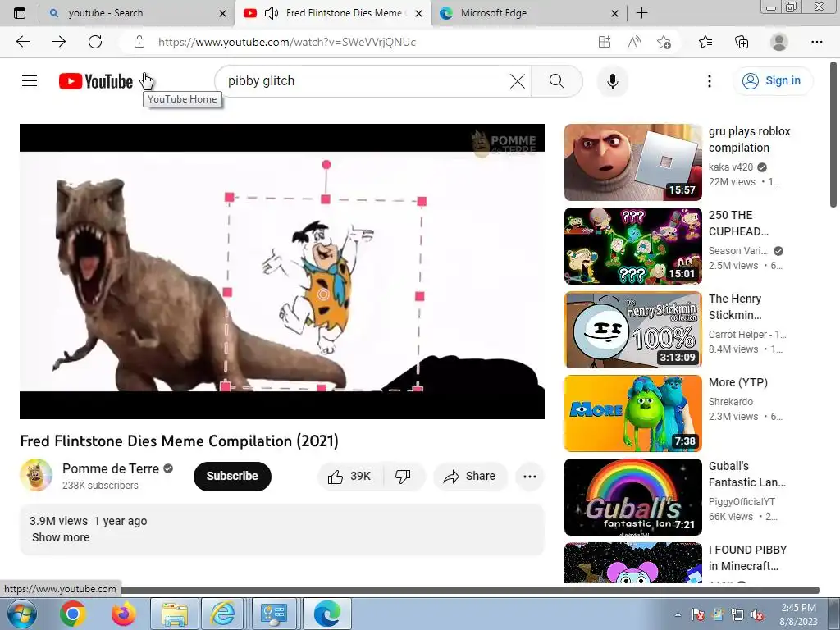Open Edge Settings and more menu
The height and width of the screenshot is (630, 840).
816,42
